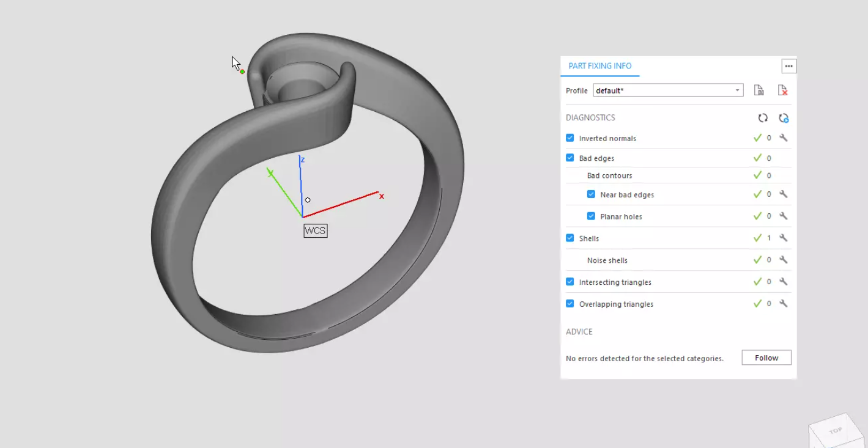The height and width of the screenshot is (448, 868).
Task: Click the 'No errors detected' advice message
Action: [645, 358]
